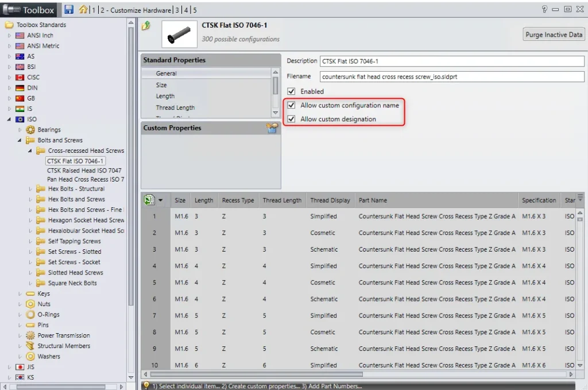Go to step 1 in Toolbox header
Viewport: 588px width, 390px height.
pos(94,10)
